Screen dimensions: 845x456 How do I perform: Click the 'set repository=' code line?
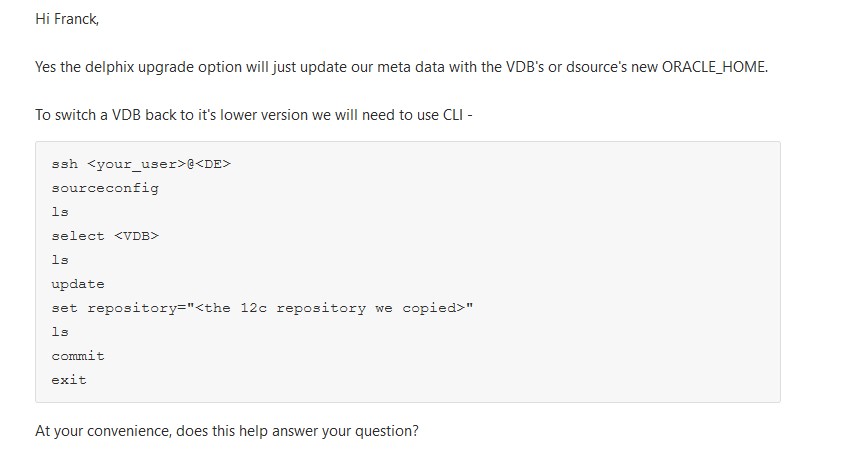click(262, 308)
